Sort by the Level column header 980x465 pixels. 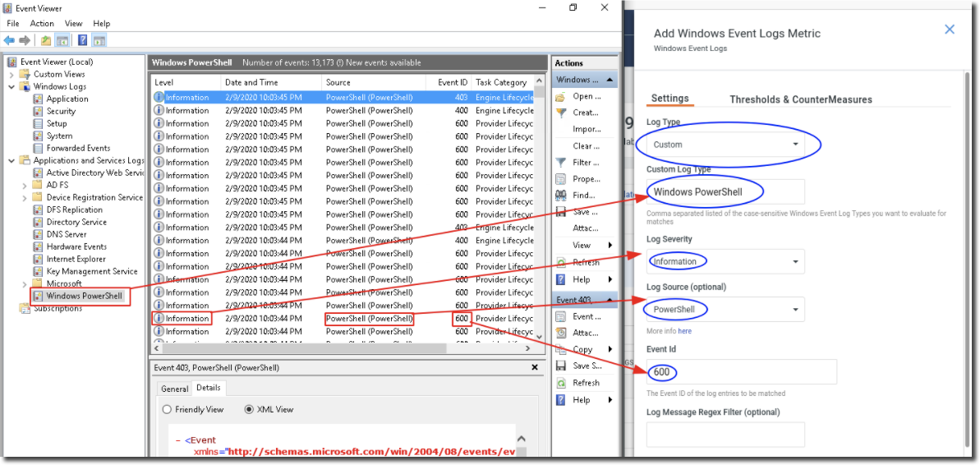(x=186, y=82)
